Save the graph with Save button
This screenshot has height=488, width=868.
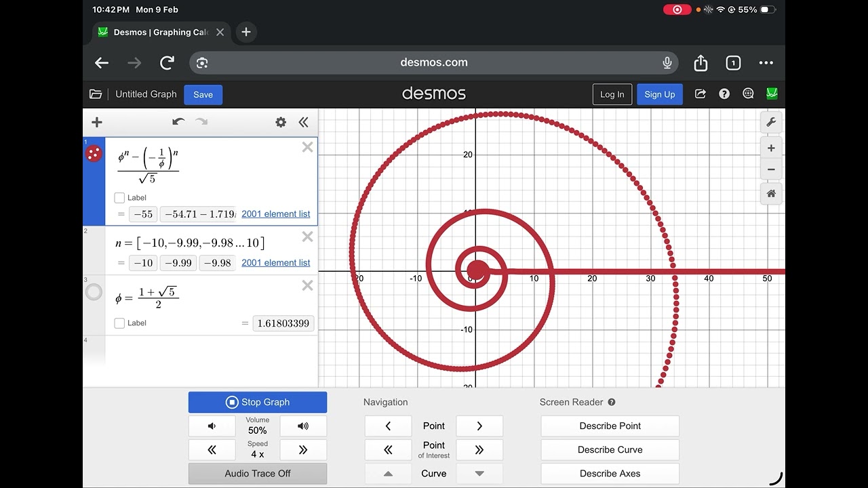coord(203,95)
